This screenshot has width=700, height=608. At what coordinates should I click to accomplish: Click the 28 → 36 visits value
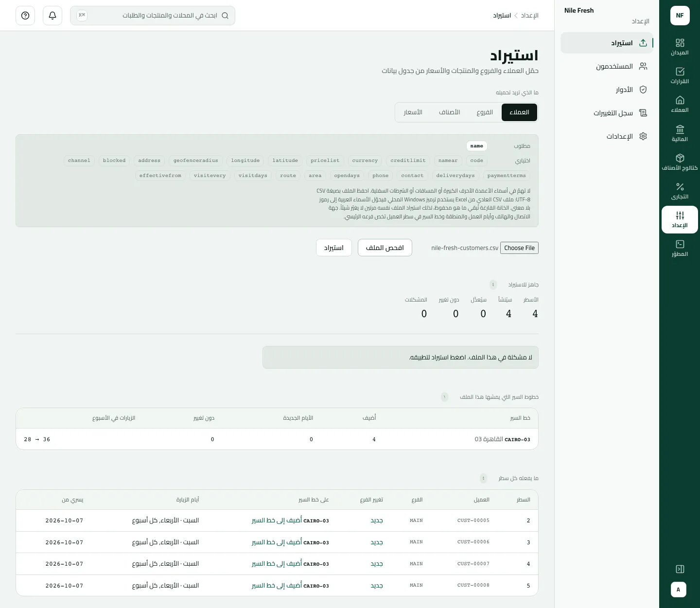coord(37,439)
